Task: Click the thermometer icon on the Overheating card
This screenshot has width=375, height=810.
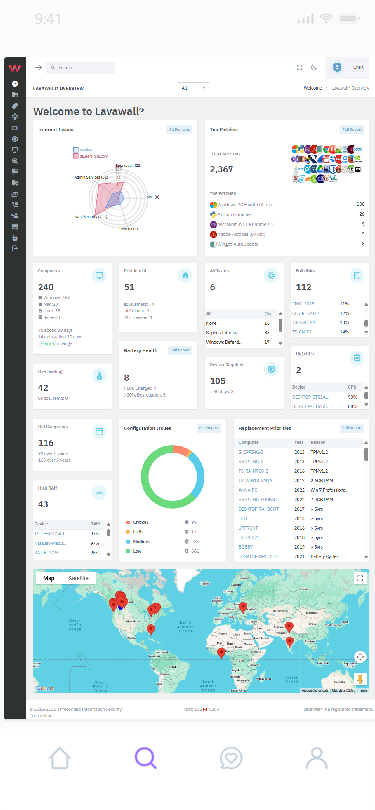Action: tap(99, 376)
